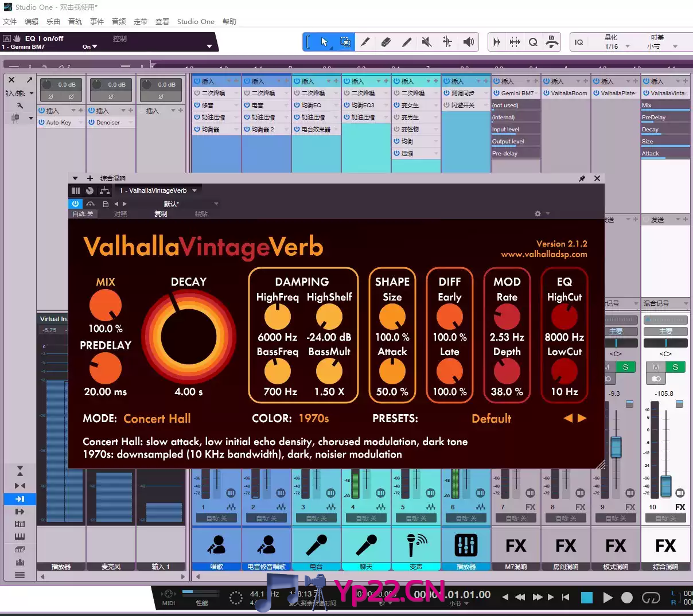
Task: Toggle the 闪避开关 insert power
Action: coord(446,105)
